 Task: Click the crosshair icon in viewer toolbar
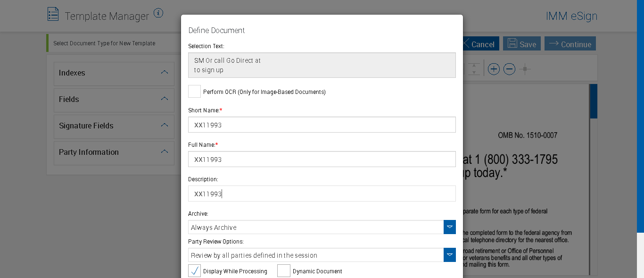coord(525,69)
